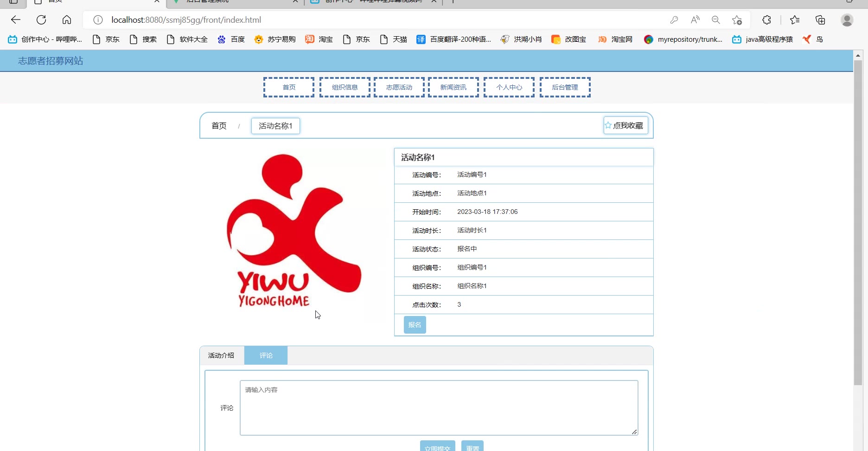The width and height of the screenshot is (868, 451).
Task: Go to 首页 in the dashed navigation menu
Action: coord(289,87)
